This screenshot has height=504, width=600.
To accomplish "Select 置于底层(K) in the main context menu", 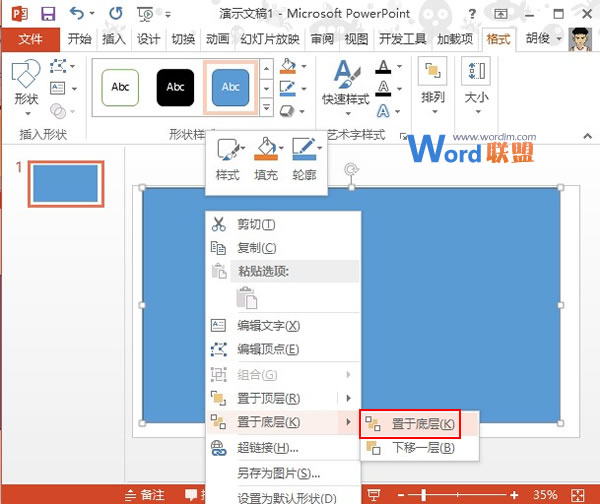I will 283,422.
